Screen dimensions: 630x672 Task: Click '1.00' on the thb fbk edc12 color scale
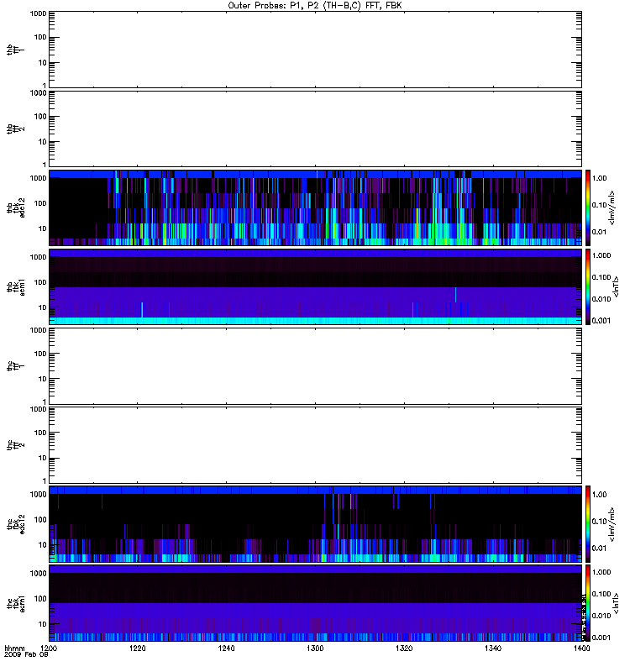click(x=600, y=178)
